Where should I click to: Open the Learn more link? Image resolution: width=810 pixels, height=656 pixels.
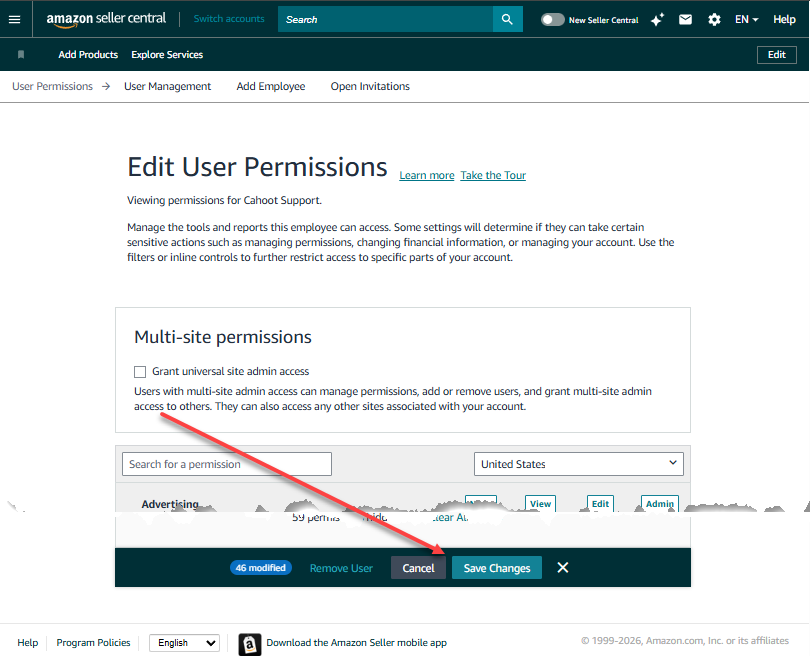427,176
